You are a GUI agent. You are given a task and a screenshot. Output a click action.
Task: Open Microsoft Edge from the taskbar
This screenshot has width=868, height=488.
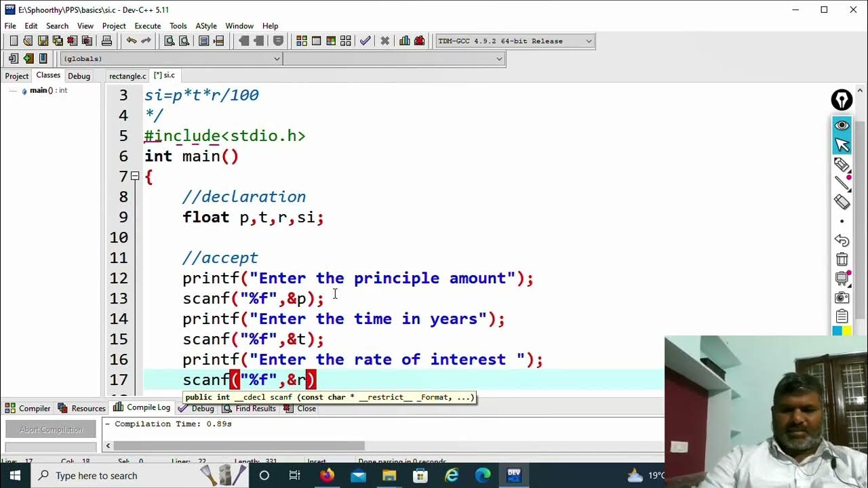click(x=483, y=475)
